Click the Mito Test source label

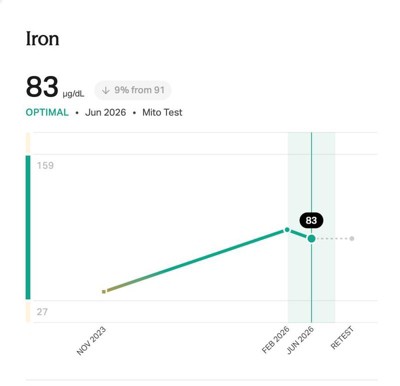[x=162, y=112]
